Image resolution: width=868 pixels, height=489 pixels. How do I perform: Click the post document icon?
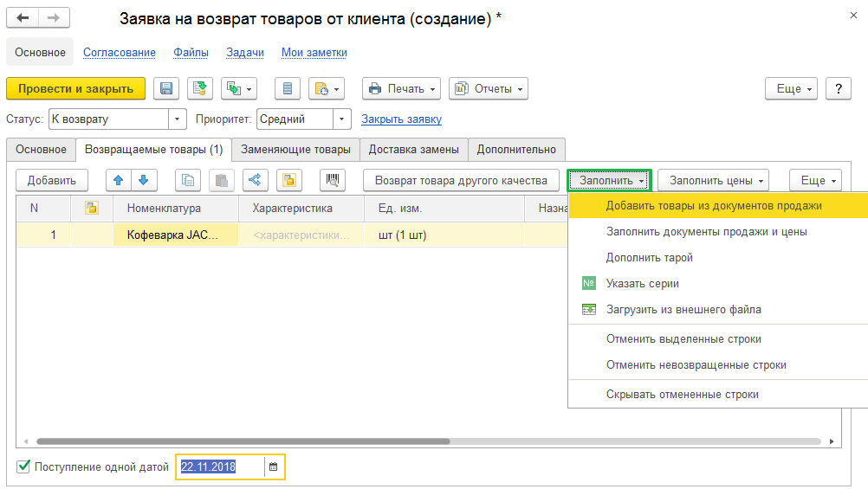(x=200, y=88)
